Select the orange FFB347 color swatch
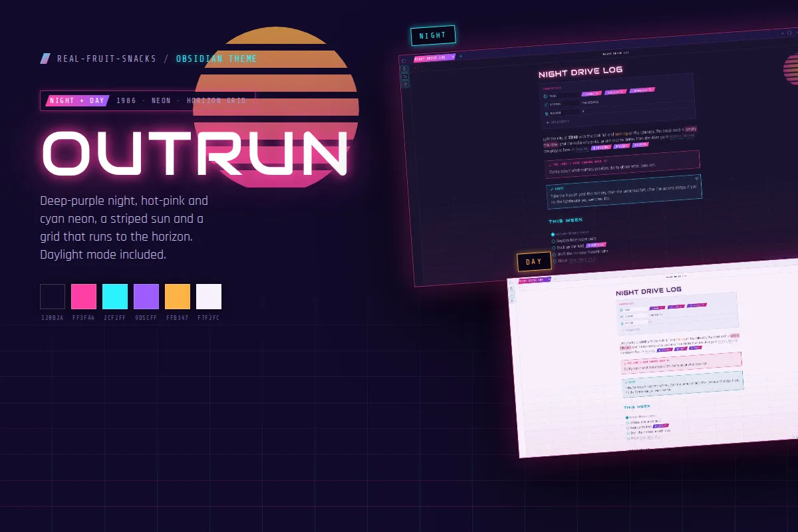The width and height of the screenshot is (798, 532). (x=178, y=297)
